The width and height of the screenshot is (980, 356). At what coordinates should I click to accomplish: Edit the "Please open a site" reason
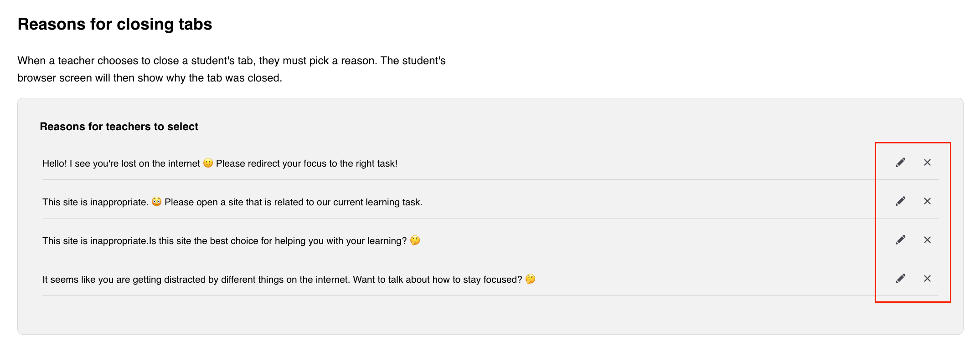(x=900, y=201)
